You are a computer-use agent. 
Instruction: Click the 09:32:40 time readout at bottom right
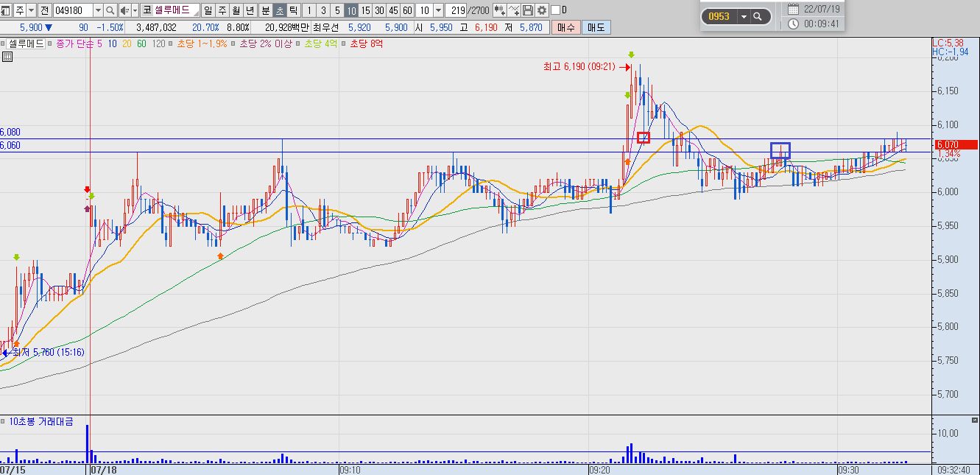(955, 469)
